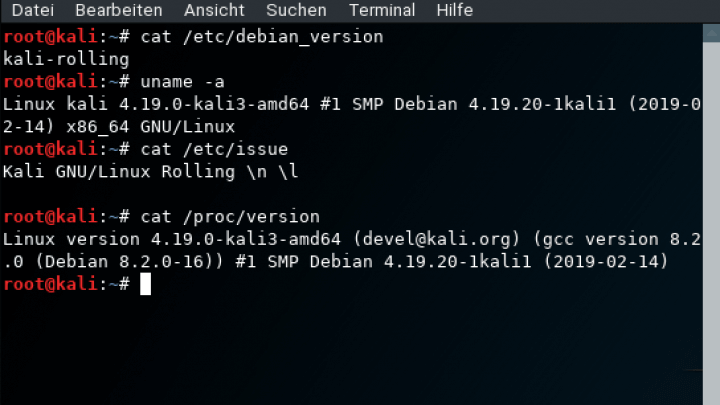Open the Ansicht menu
This screenshot has width=720, height=405.
pos(214,10)
